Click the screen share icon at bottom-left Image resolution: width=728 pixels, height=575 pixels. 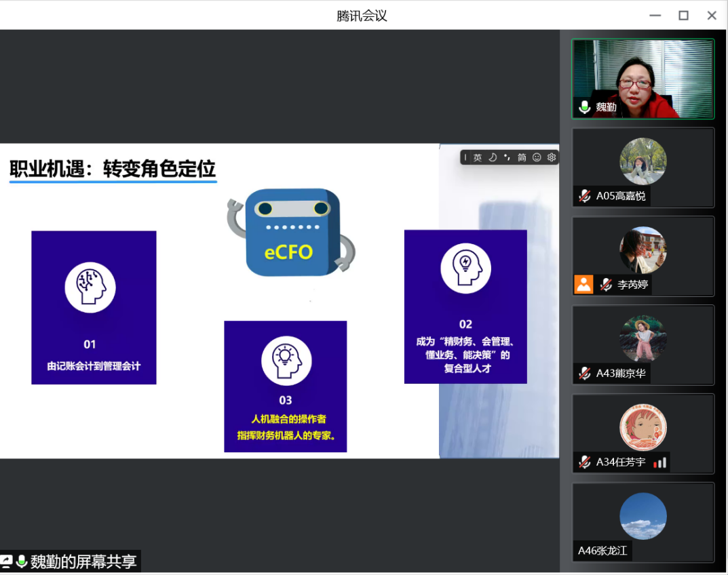[7, 561]
